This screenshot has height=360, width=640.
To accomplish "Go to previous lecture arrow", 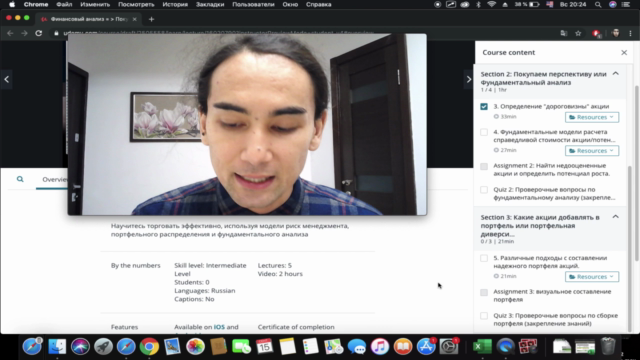I will [7, 79].
